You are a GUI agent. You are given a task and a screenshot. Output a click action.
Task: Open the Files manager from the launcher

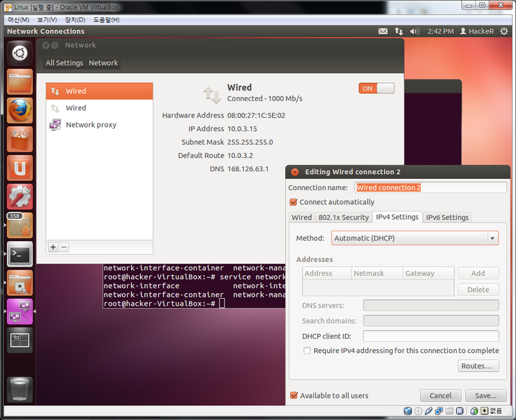tap(20, 81)
